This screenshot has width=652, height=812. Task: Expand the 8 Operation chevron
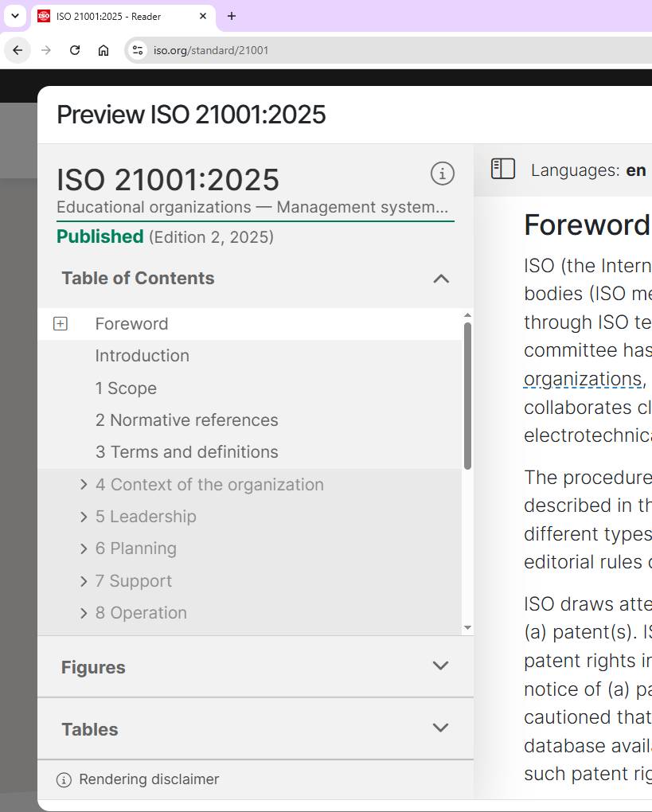(84, 613)
